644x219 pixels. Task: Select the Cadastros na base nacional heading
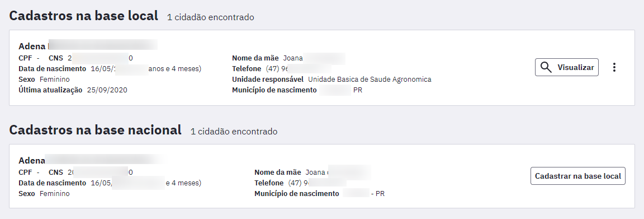(95, 130)
